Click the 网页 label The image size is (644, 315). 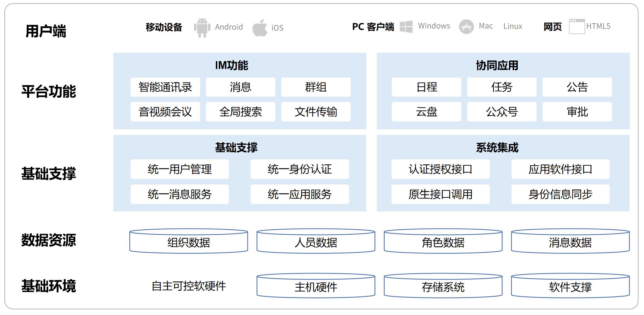click(x=553, y=27)
